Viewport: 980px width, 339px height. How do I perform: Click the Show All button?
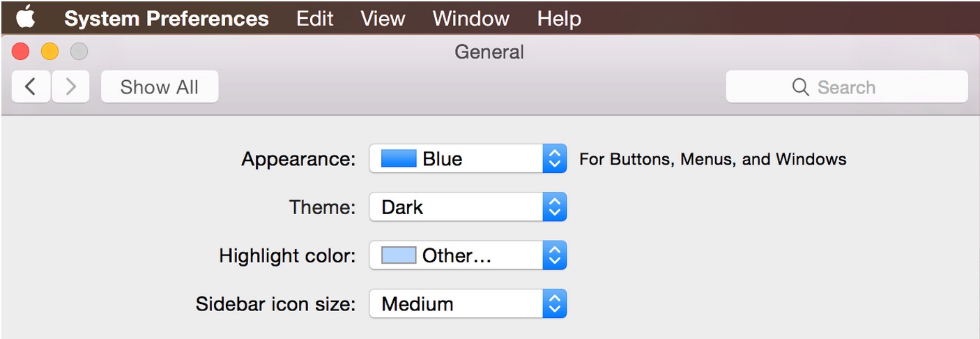pos(160,87)
